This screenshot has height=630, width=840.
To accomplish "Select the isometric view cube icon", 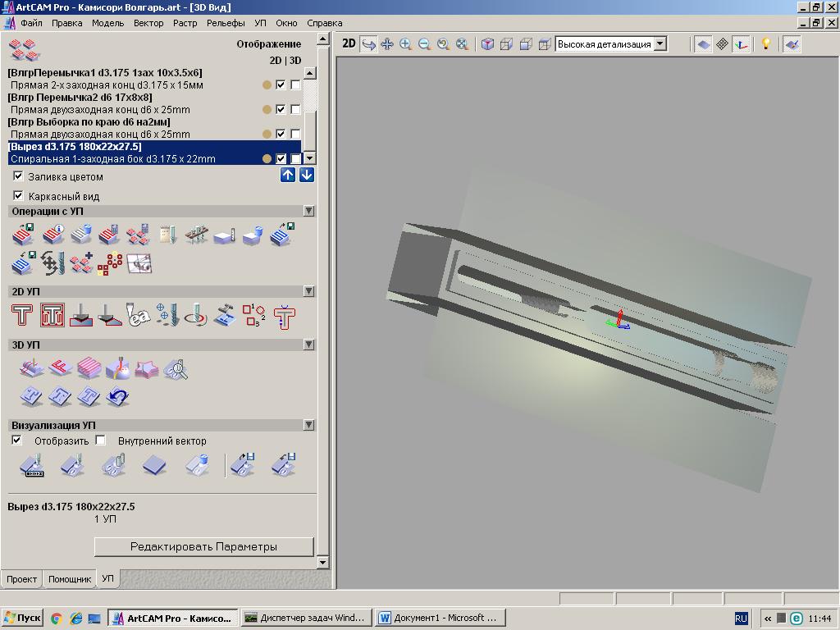I will [487, 44].
